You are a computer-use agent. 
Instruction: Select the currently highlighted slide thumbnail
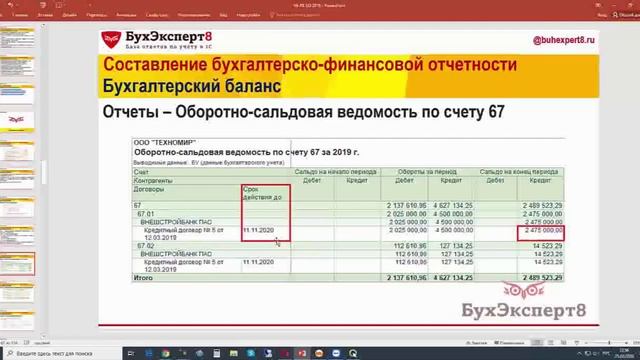[17, 264]
